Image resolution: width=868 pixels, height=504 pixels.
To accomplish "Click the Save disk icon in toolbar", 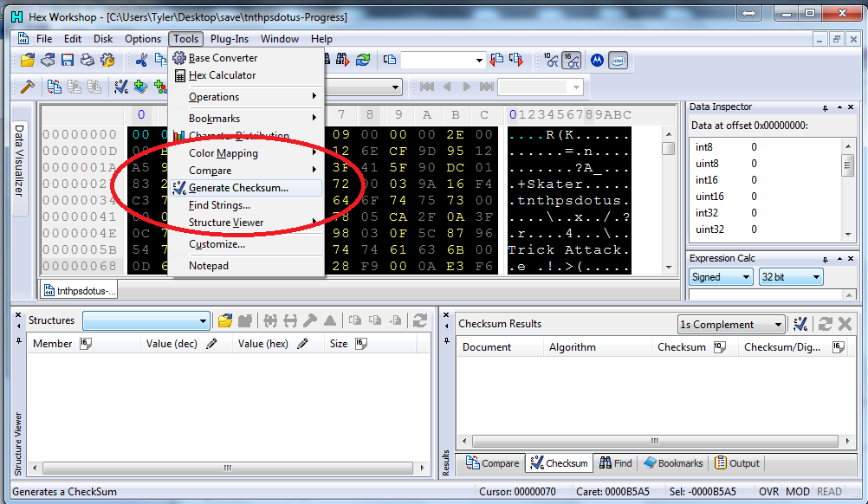I will tap(67, 61).
